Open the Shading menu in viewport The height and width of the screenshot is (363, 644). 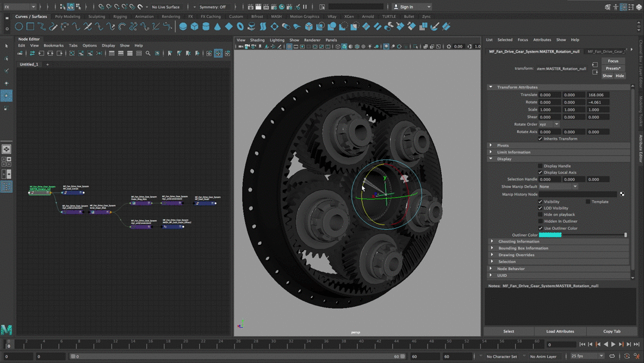257,40
